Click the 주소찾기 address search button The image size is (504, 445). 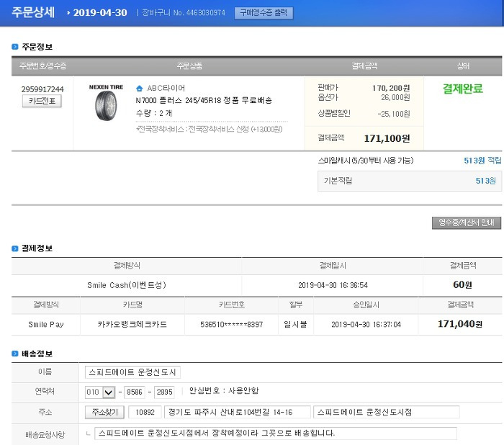pyautogui.click(x=104, y=412)
